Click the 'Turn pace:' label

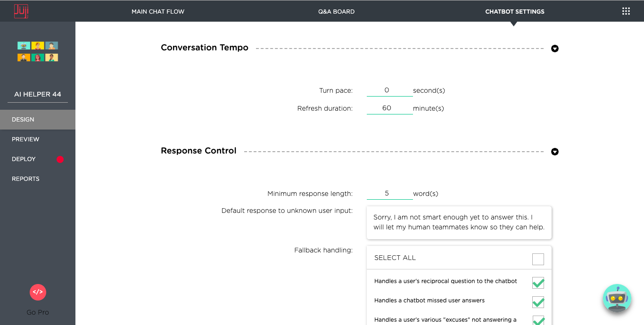pos(336,90)
